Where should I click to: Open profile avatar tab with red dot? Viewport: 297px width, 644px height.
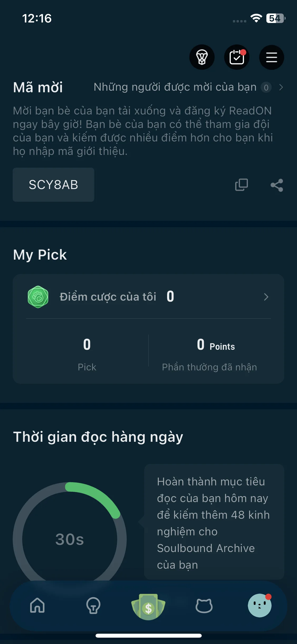(260, 605)
